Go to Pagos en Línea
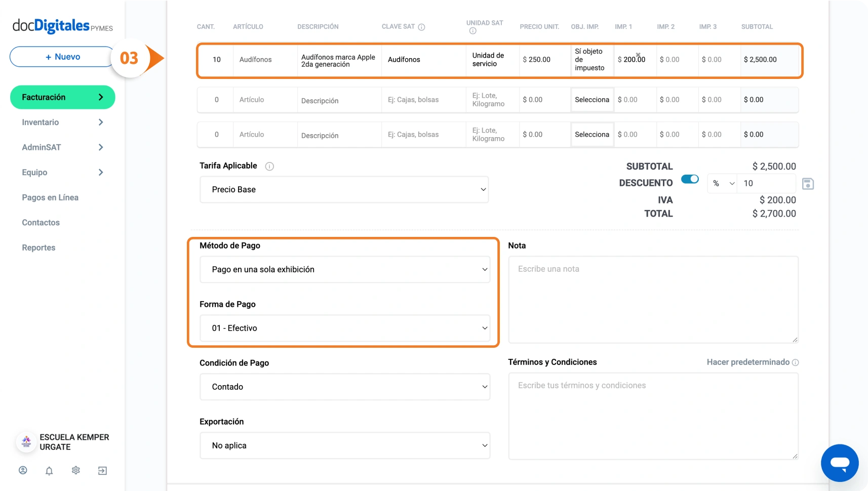The image size is (868, 491). [x=50, y=197]
